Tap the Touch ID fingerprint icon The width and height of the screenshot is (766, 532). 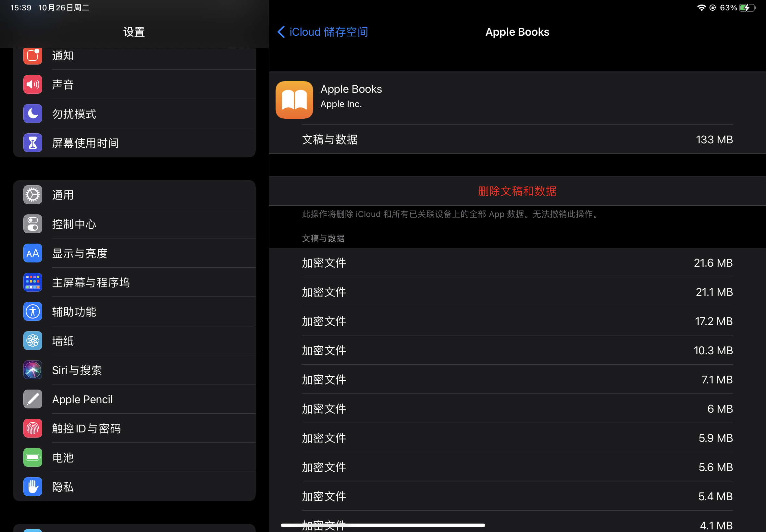[33, 428]
